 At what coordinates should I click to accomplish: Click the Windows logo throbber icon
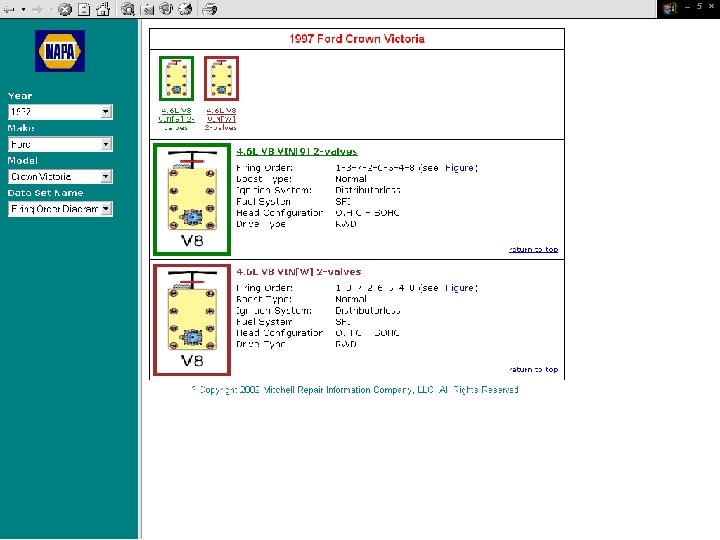670,9
